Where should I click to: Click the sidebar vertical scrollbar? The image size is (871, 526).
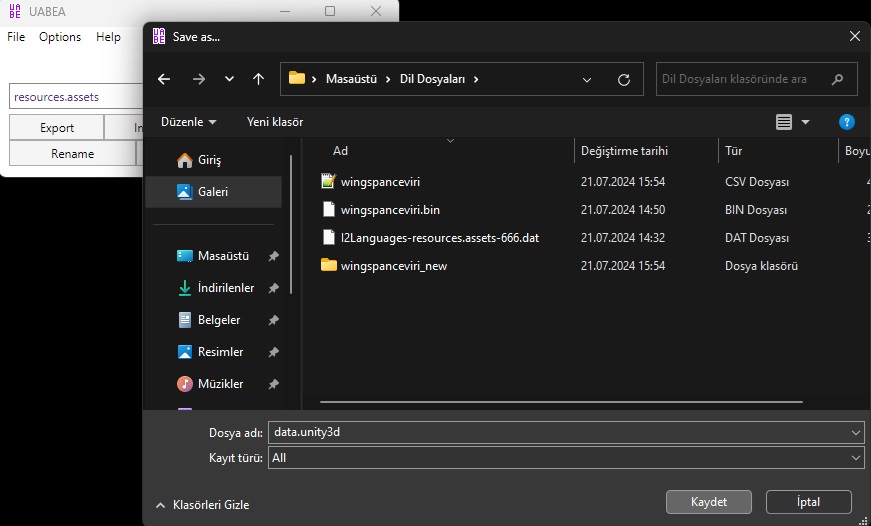click(291, 225)
